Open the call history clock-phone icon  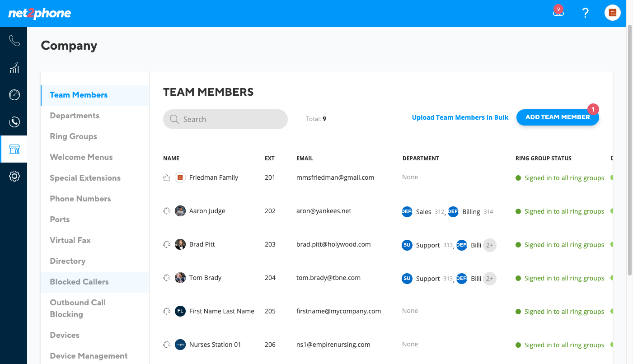pyautogui.click(x=14, y=122)
